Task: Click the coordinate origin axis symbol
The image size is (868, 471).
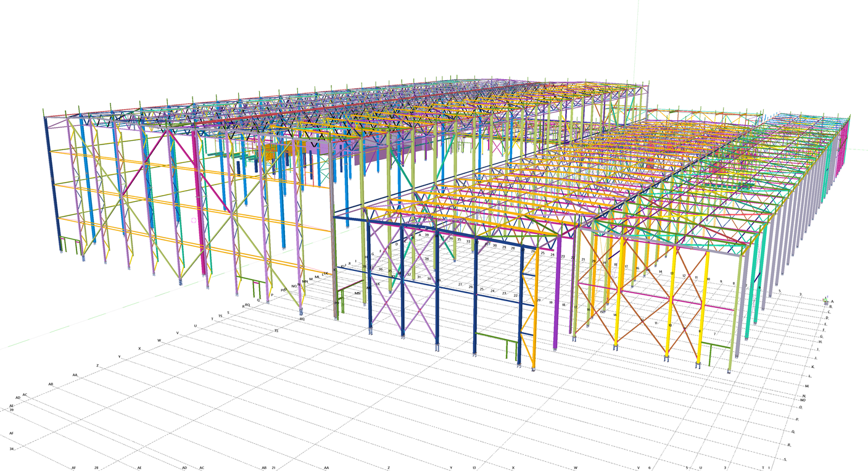Action: coord(826,301)
